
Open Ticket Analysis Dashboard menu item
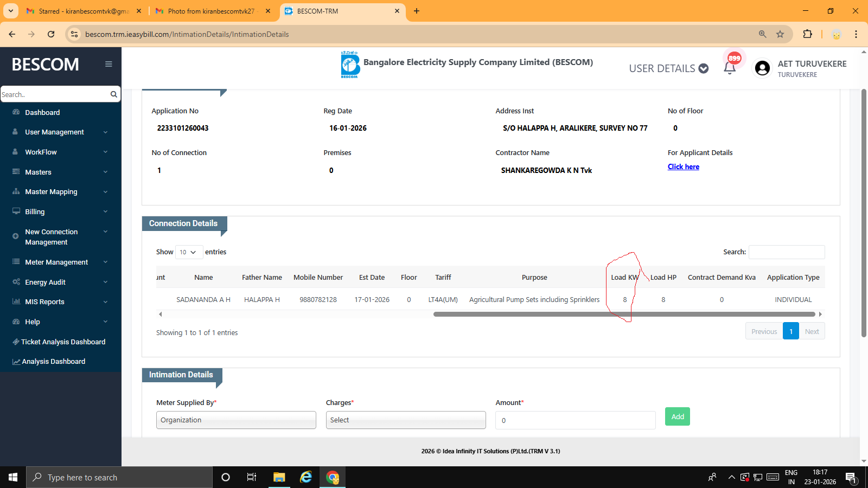pyautogui.click(x=63, y=342)
